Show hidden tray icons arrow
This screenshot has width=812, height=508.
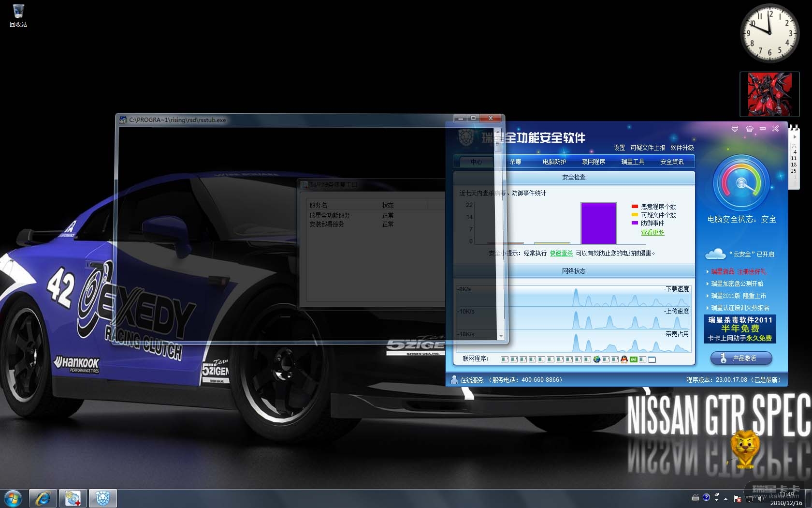tap(725, 498)
